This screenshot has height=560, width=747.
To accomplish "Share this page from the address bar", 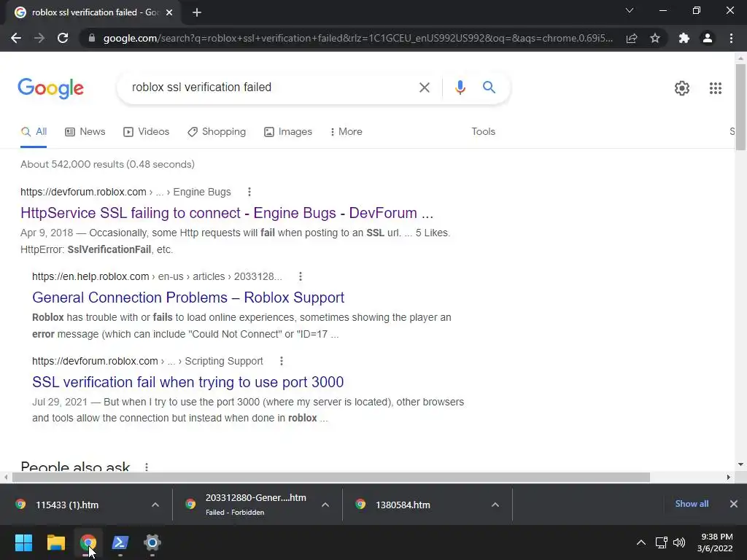I will pyautogui.click(x=632, y=38).
